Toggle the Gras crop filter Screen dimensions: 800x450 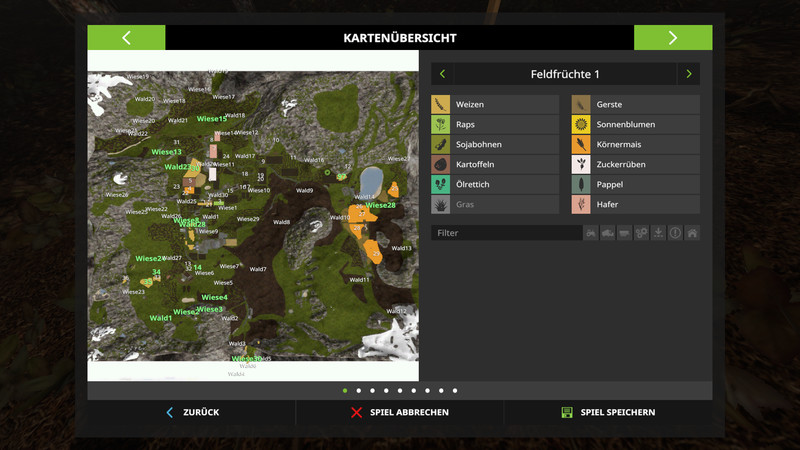coord(495,205)
